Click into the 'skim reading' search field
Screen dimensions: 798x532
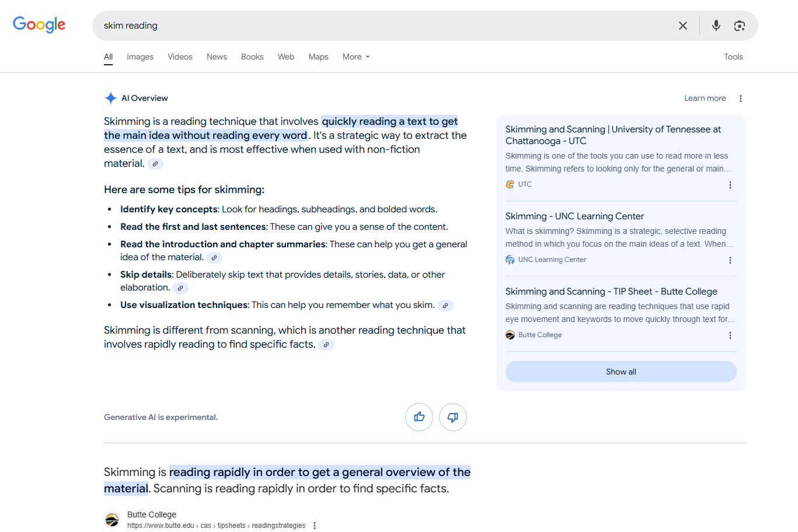[x=385, y=26]
